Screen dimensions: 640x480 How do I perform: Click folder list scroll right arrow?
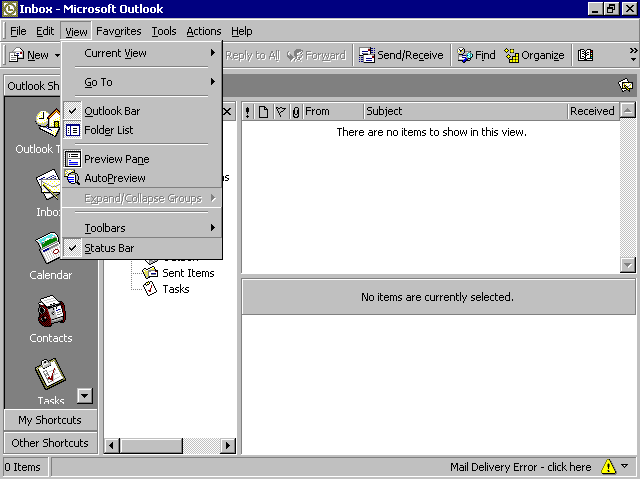point(228,445)
